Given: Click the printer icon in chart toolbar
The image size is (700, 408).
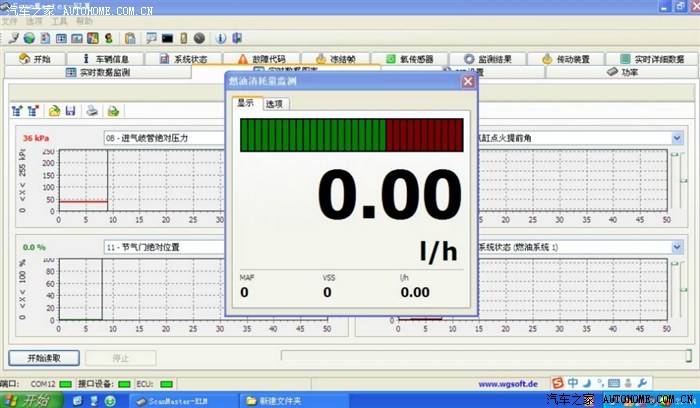Looking at the screenshot, I should click(92, 110).
